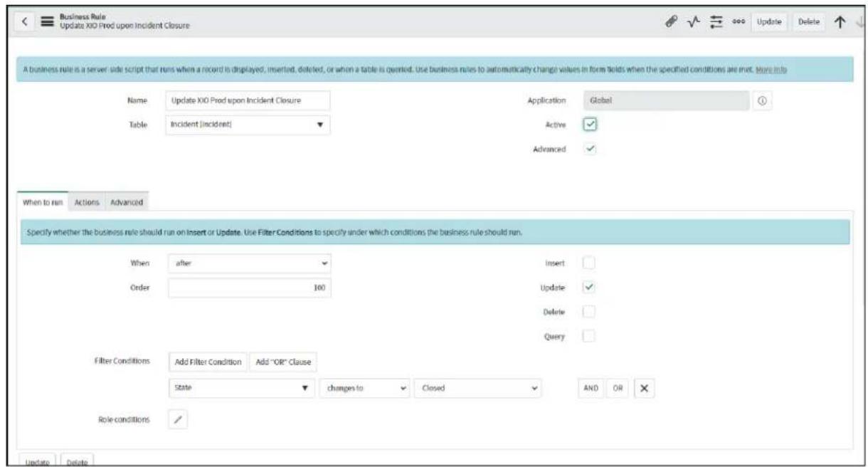Remove the State filter condition row
This screenshot has height=467, width=868.
[644, 390]
